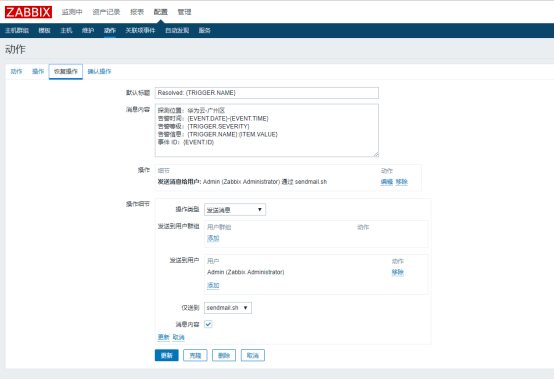554x380 pixels.
Task: Grab the textarea resize handle corner
Action: coord(376,154)
